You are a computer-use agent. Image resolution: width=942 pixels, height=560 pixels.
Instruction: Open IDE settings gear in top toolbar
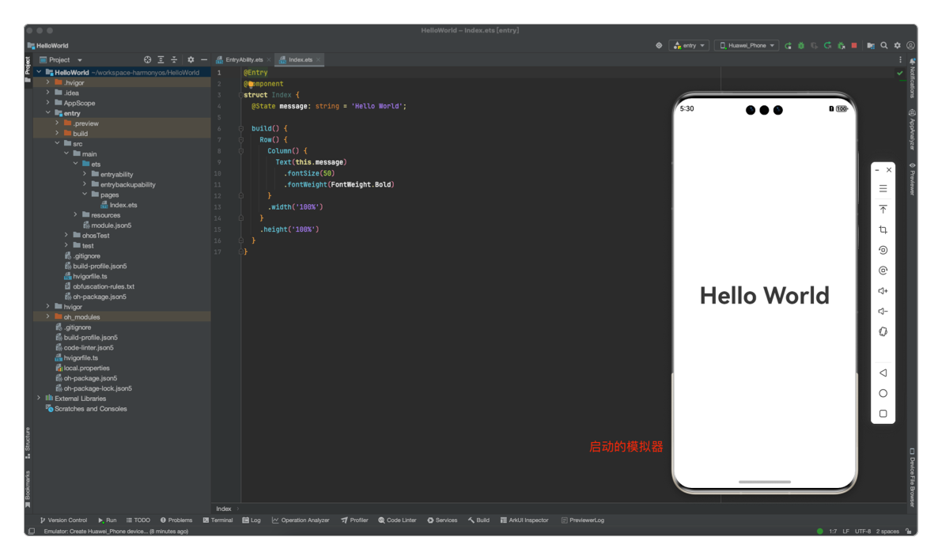point(897,46)
